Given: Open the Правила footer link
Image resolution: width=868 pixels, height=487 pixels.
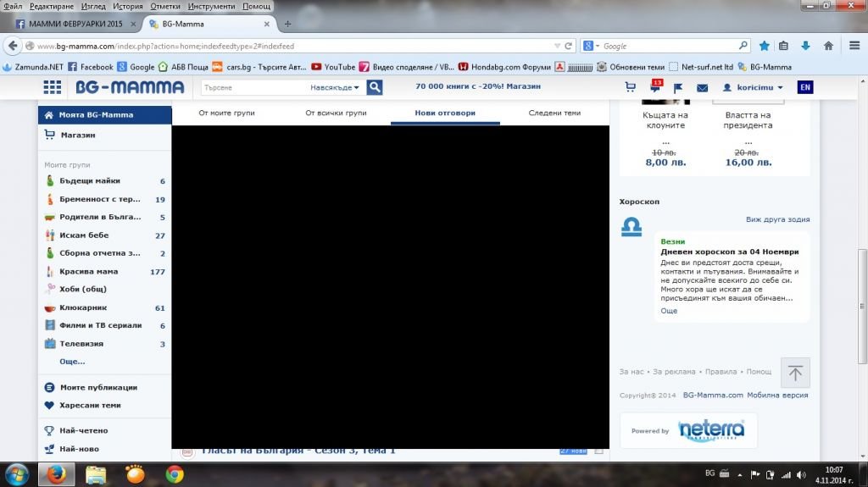Looking at the screenshot, I should [721, 371].
